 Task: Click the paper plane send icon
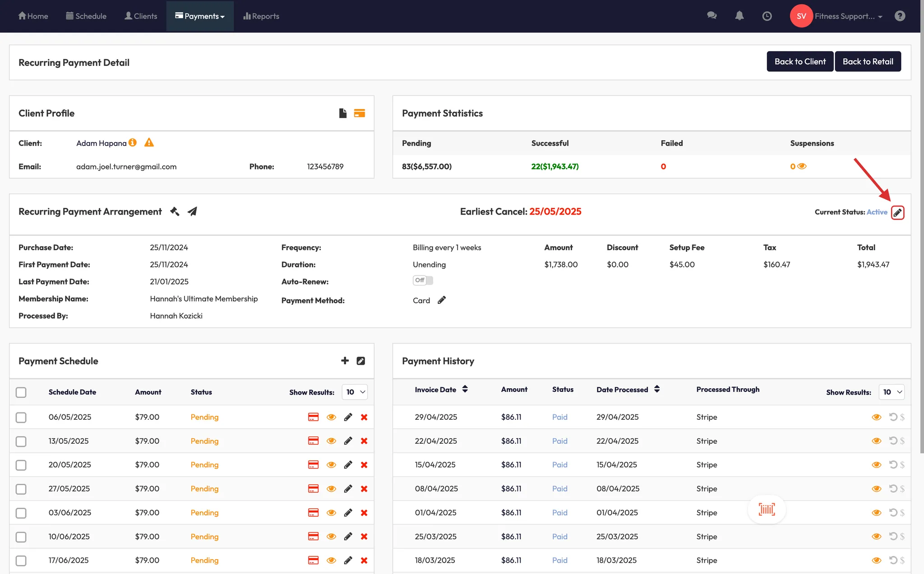(192, 211)
